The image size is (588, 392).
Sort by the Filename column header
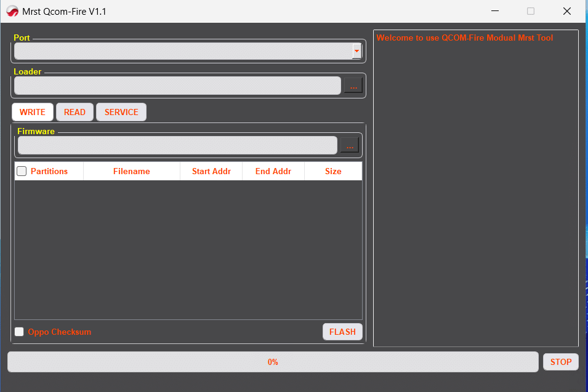coord(131,171)
